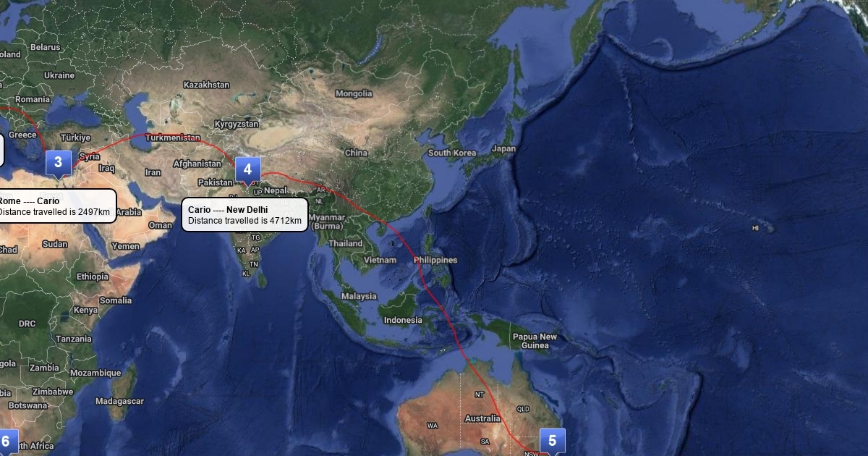
Task: Click the blue waypoint marker numbered 3
Action: coord(58,164)
